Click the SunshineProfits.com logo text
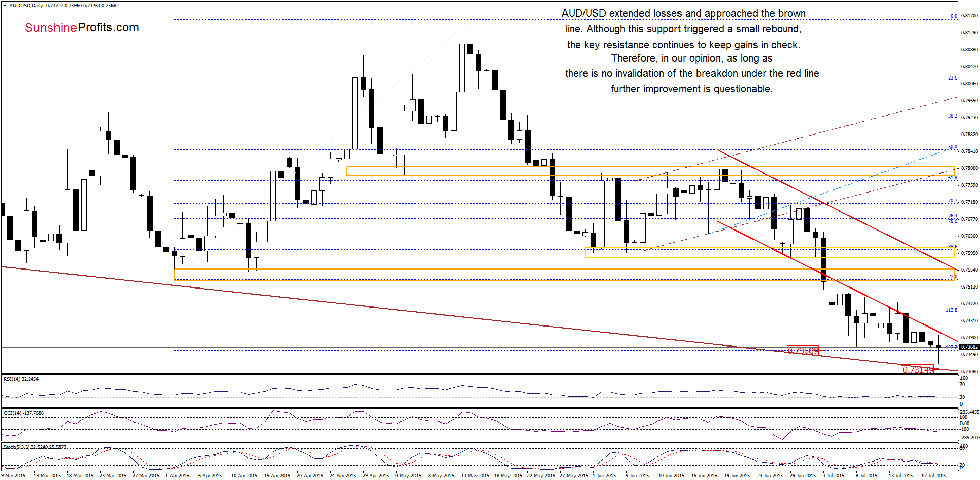The width and height of the screenshot is (980, 480). coord(82,28)
